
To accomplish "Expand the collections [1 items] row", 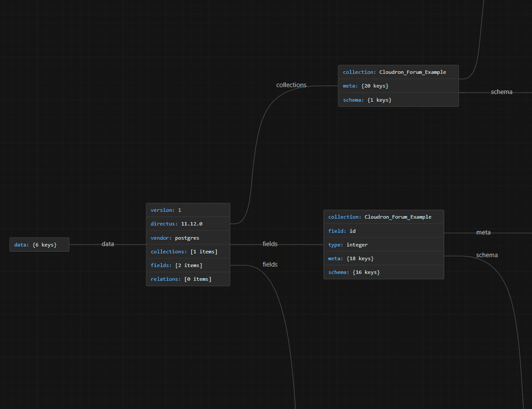I will point(188,252).
